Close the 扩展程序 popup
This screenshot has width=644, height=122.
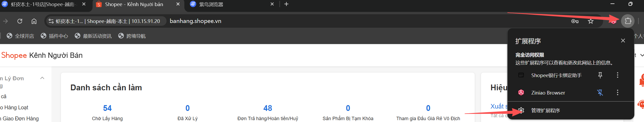tap(623, 41)
